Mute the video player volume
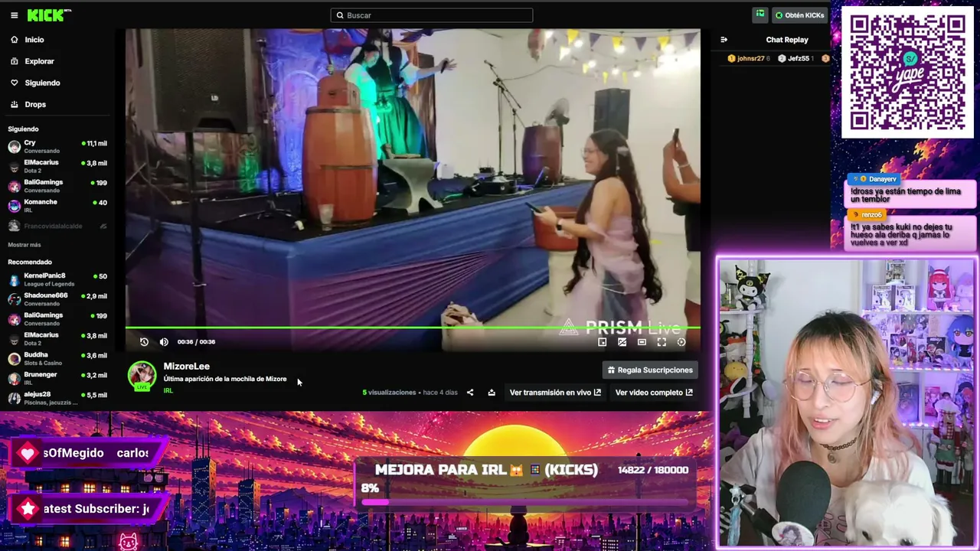Viewport: 980px width, 551px height. tap(164, 342)
